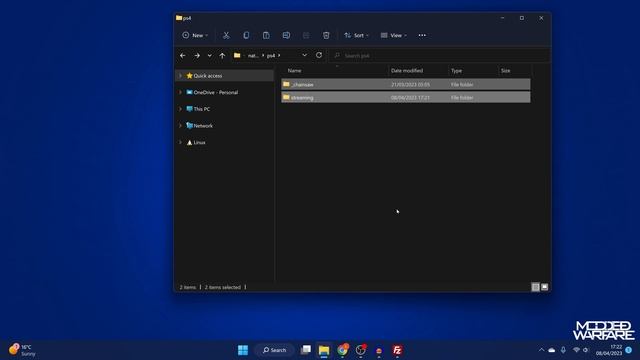Click the truncated parent folder breadcrumb
The image size is (640, 360).
(x=253, y=56)
